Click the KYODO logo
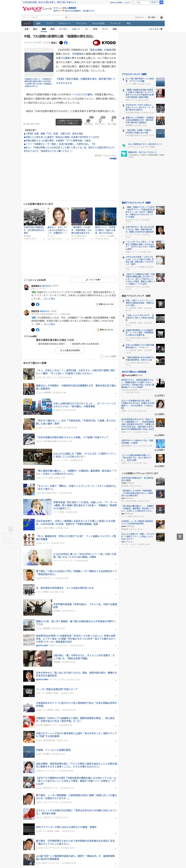This screenshot has height=868, width=186. pyautogui.click(x=104, y=43)
